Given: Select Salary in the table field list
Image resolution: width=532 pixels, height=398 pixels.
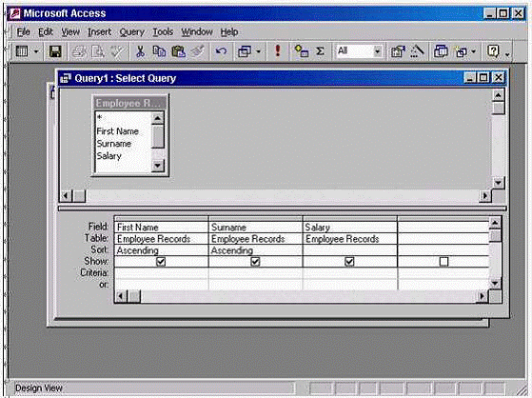Looking at the screenshot, I should (x=108, y=156).
